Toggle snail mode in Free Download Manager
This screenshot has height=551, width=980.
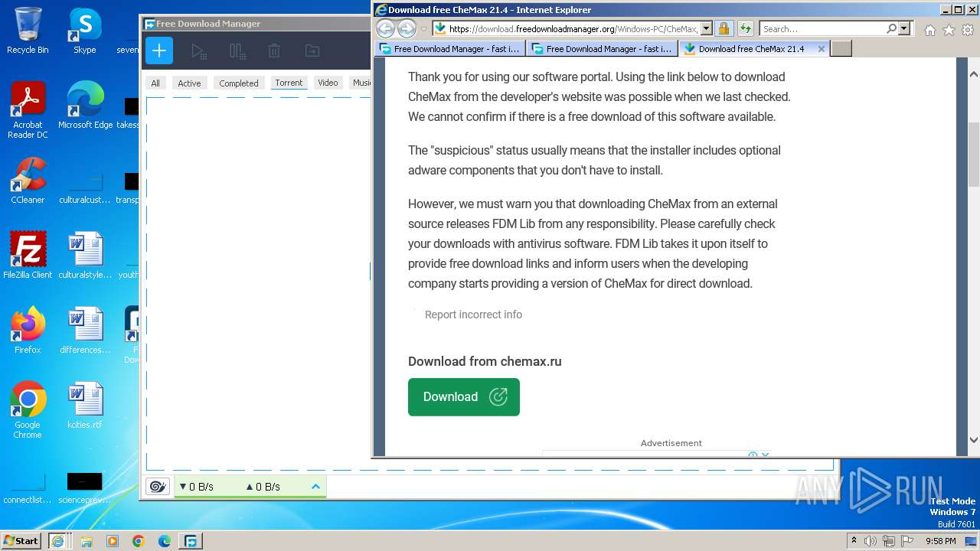[158, 487]
